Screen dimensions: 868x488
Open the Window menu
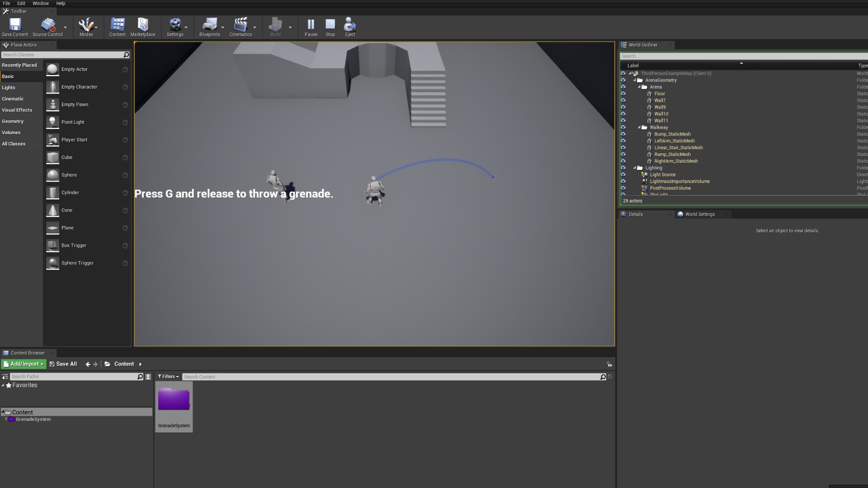tap(41, 3)
